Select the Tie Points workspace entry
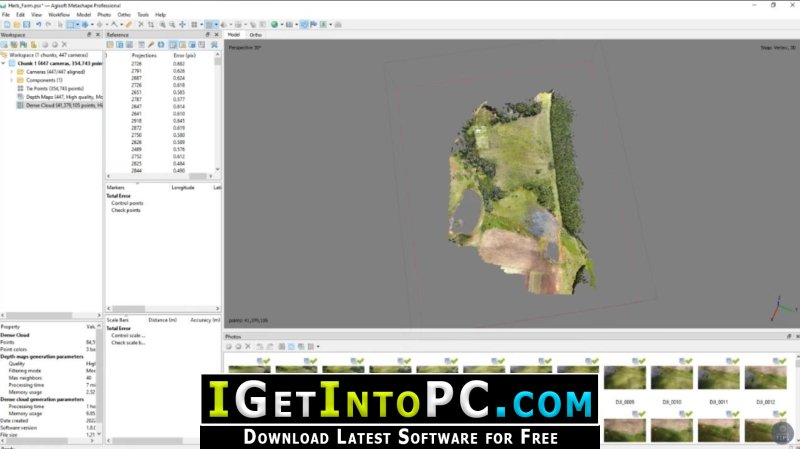The width and height of the screenshot is (800, 449). click(55, 88)
